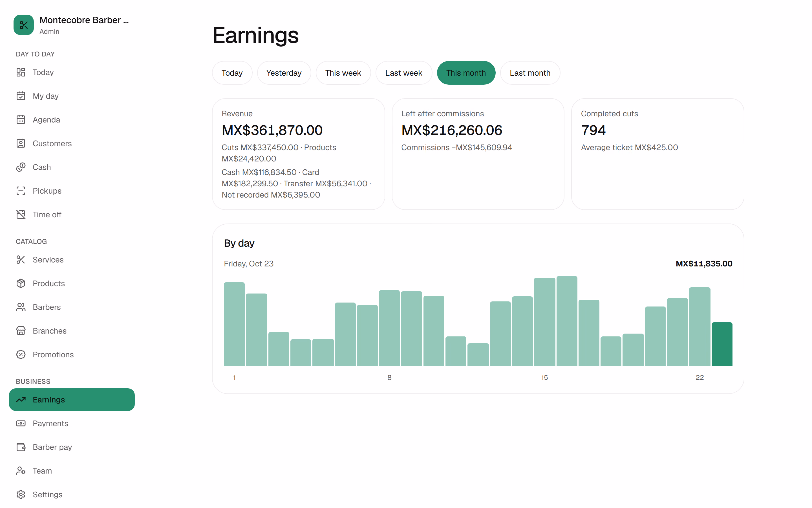Click the Earnings trending-up icon
The width and height of the screenshot is (812, 508).
pyautogui.click(x=21, y=400)
